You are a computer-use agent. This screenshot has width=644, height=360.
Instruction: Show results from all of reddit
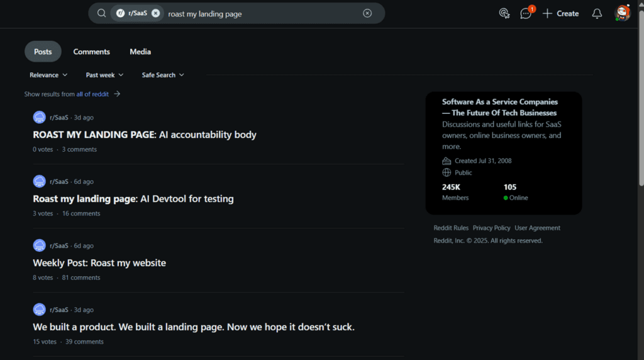[92, 94]
